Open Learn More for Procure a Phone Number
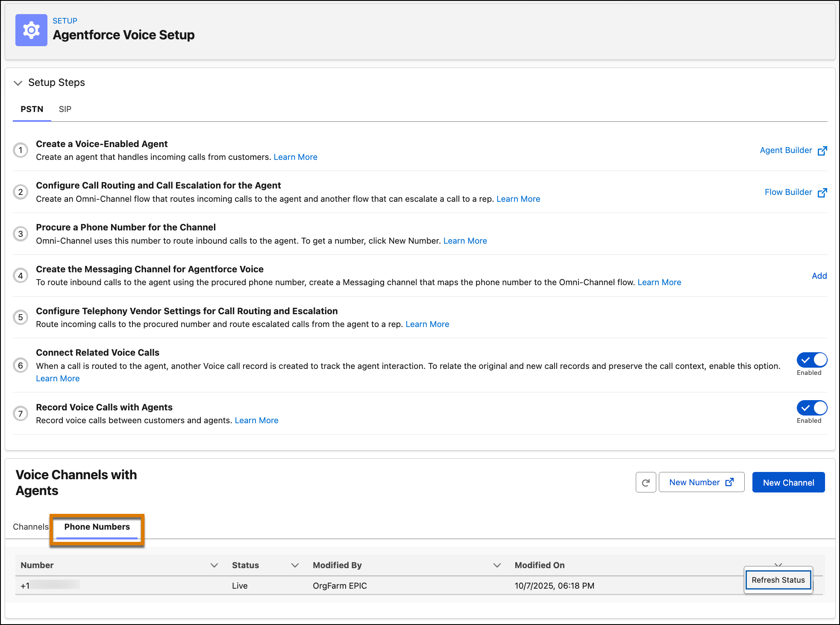The image size is (840, 625). pyautogui.click(x=465, y=241)
